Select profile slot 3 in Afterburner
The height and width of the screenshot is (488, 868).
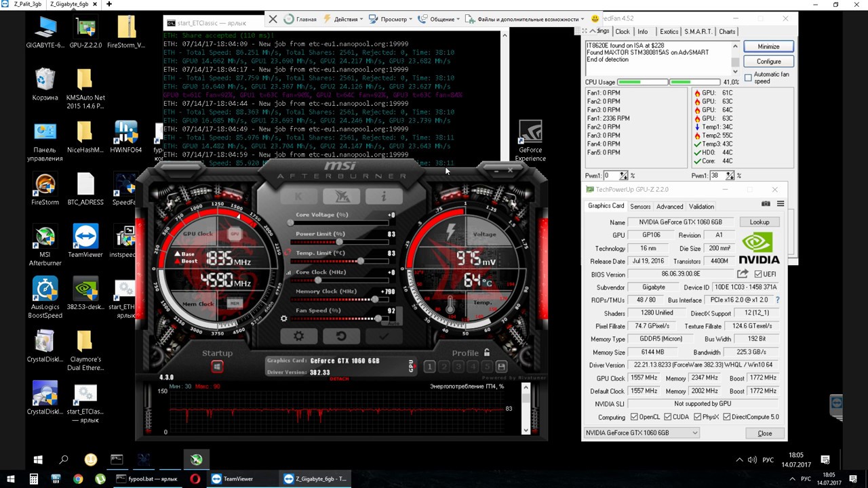[x=458, y=367]
